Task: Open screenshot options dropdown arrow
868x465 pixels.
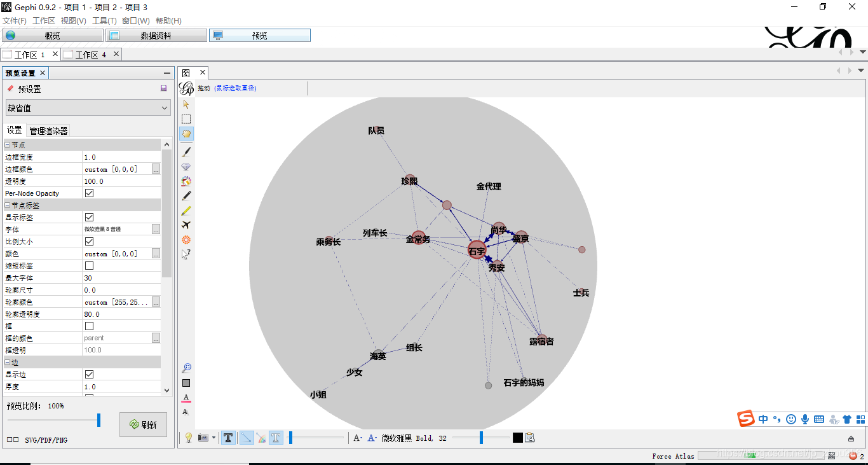Action: click(x=214, y=438)
